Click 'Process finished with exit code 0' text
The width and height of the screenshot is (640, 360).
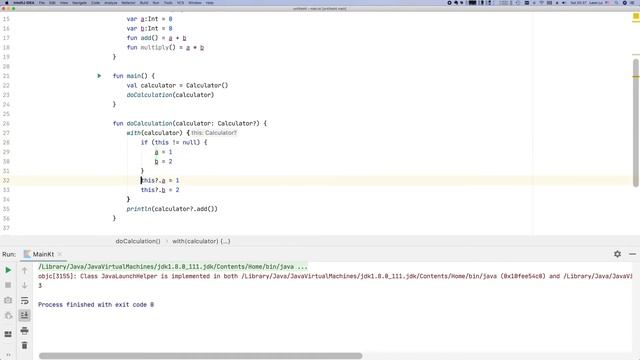(96, 304)
